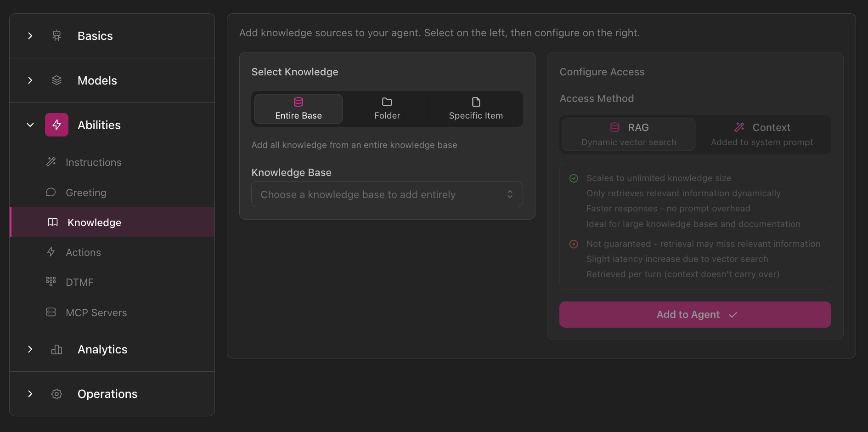Click the Add to Agent button

[x=694, y=314]
